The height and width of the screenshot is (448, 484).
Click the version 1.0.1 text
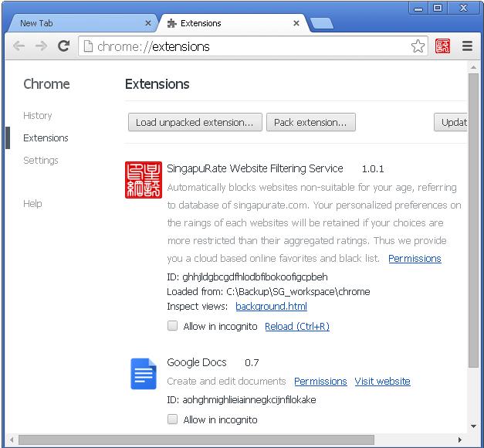click(x=373, y=169)
